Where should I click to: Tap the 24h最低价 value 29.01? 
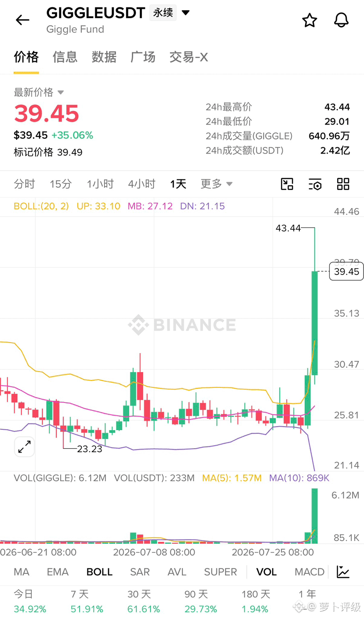pyautogui.click(x=337, y=121)
